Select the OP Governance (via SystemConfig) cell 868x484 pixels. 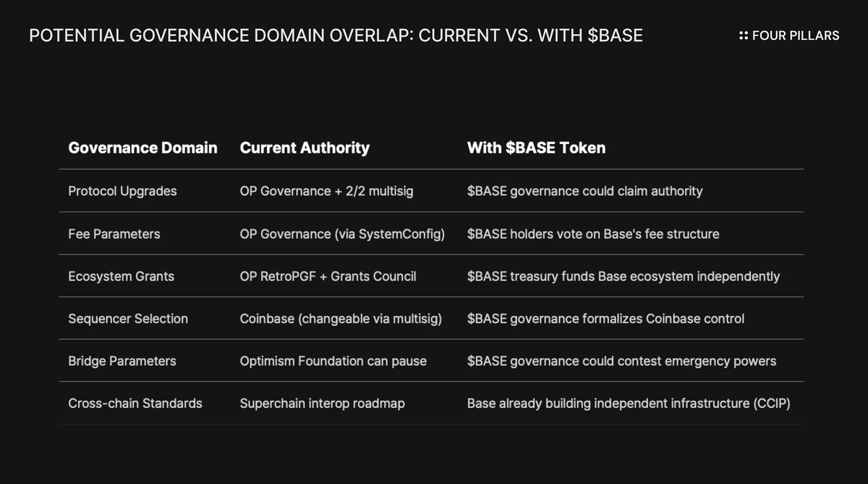(342, 234)
